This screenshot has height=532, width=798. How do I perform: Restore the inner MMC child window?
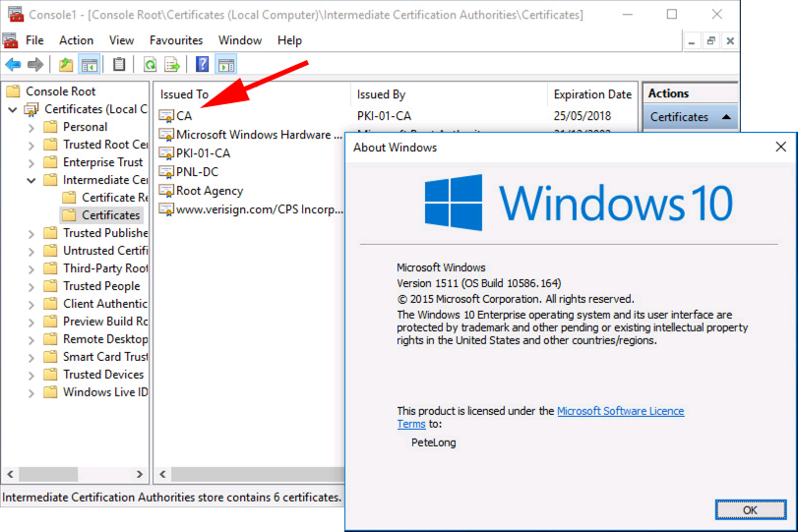[711, 40]
